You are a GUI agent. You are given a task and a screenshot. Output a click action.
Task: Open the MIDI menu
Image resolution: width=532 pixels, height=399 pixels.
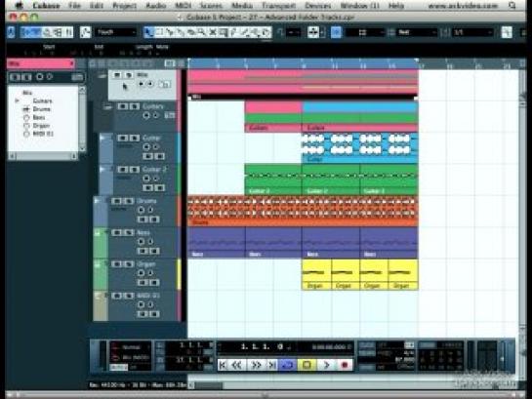pyautogui.click(x=184, y=6)
